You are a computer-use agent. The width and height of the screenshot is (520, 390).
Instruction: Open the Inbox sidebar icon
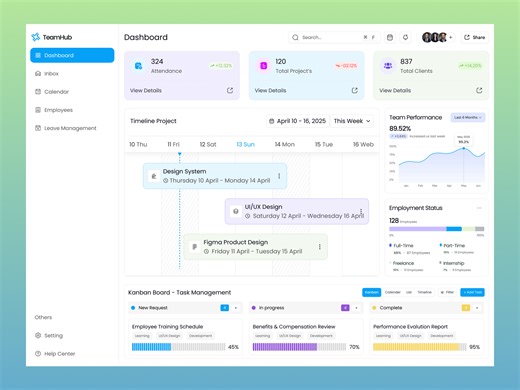coord(38,73)
